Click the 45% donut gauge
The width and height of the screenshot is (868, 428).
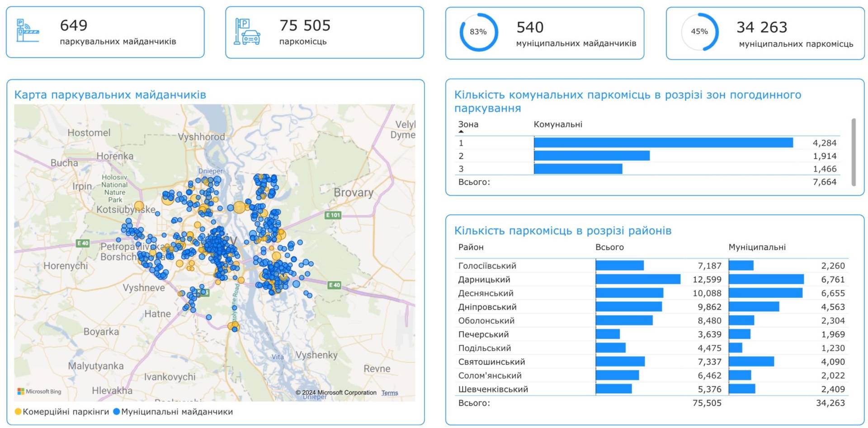[699, 32]
